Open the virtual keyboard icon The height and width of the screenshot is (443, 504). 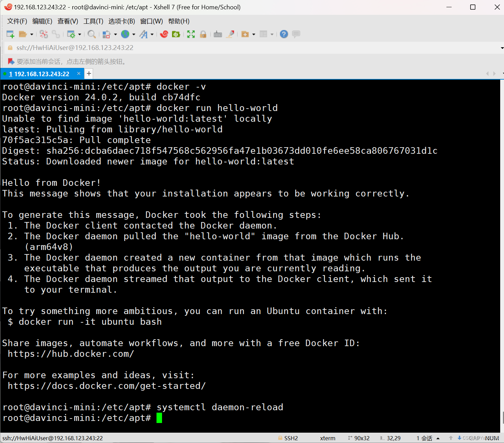coord(218,34)
